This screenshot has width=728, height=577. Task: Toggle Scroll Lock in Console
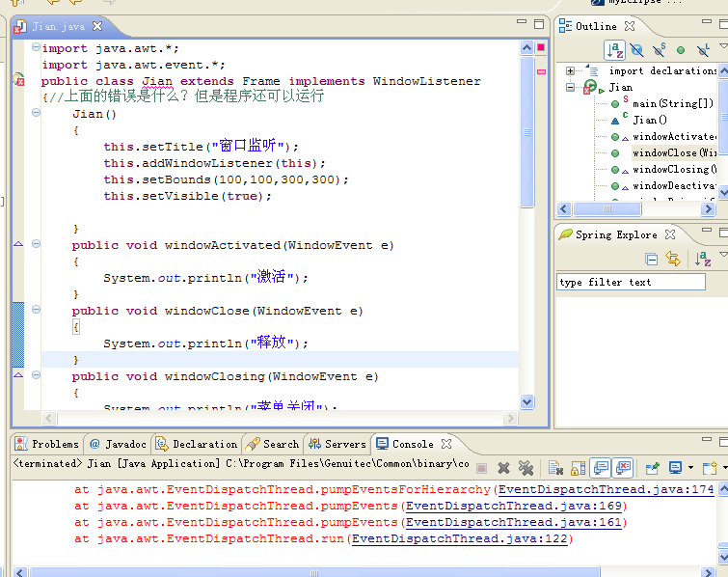578,468
